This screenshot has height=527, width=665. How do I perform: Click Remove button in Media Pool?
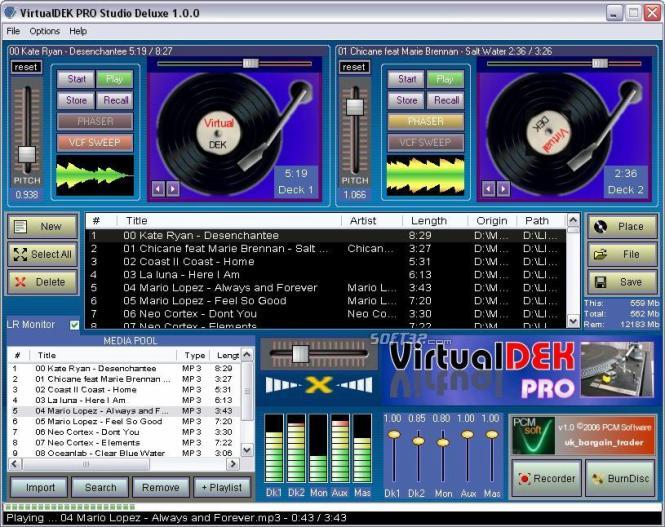point(160,488)
